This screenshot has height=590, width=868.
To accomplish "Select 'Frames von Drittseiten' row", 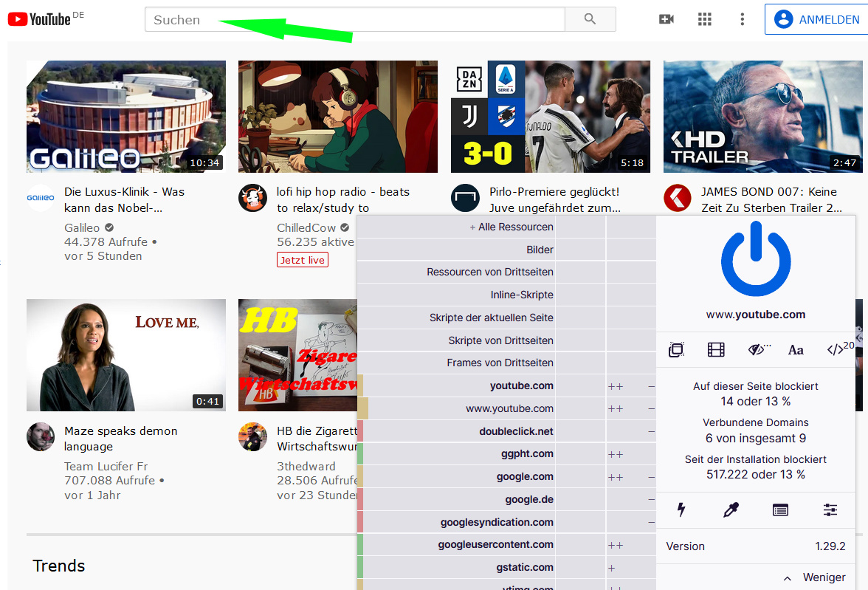I will click(455, 363).
